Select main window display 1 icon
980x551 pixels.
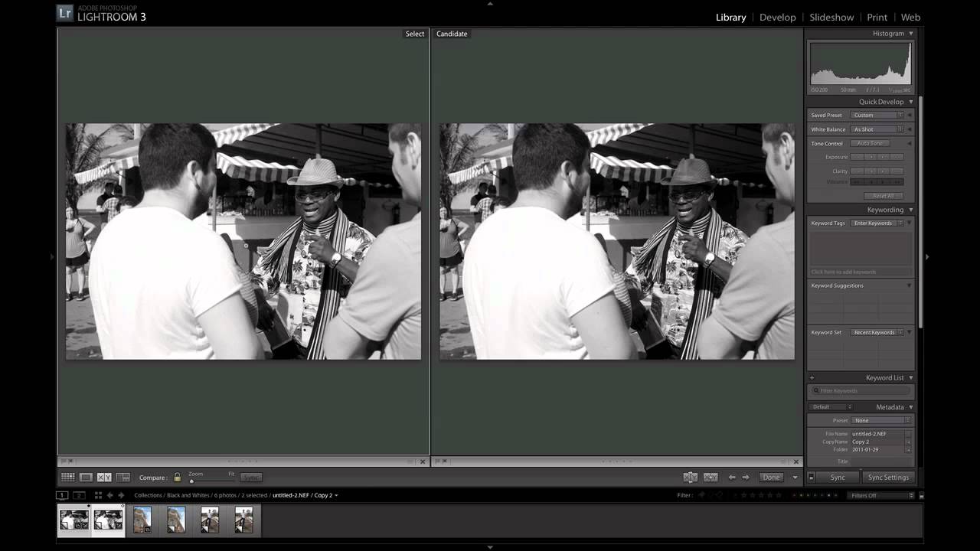pos(63,495)
